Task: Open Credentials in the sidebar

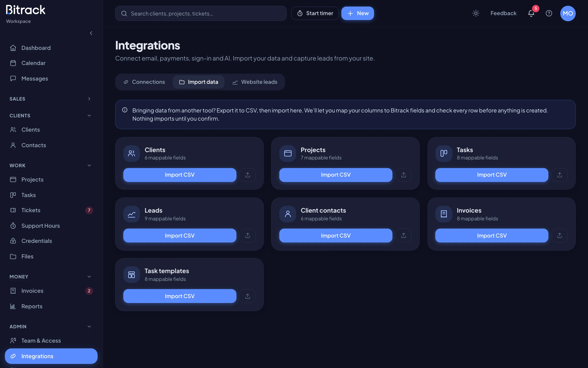Action: click(51, 241)
